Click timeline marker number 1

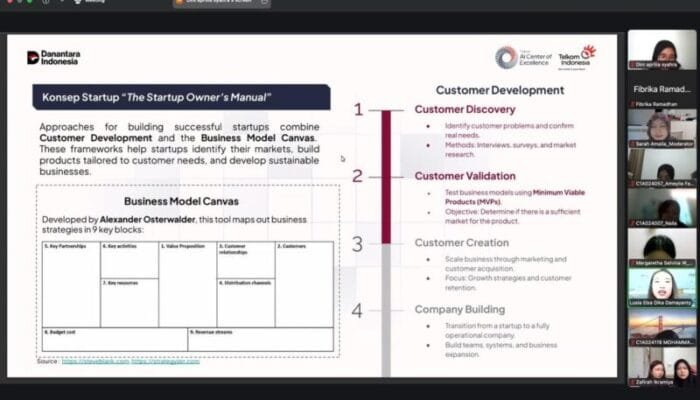click(x=358, y=109)
